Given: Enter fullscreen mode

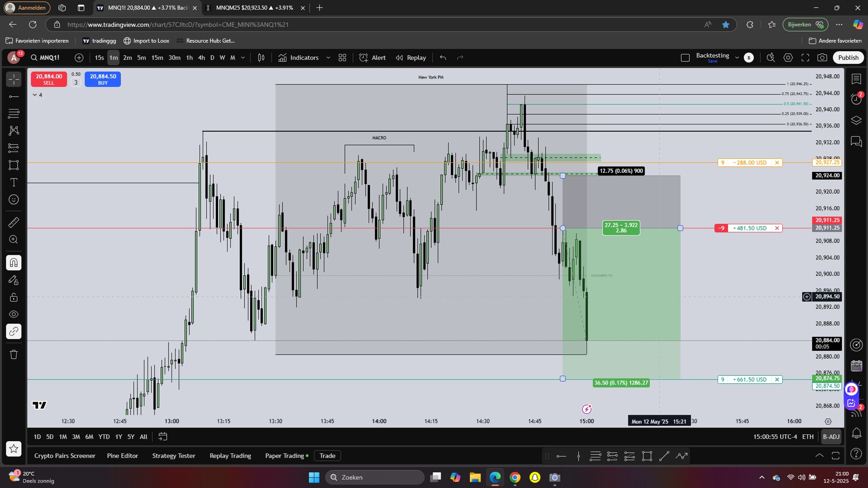Looking at the screenshot, I should 805,58.
